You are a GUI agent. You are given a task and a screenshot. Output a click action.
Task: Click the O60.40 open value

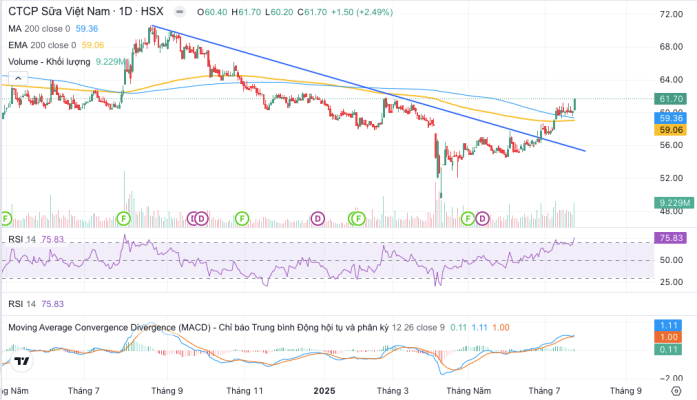(x=212, y=12)
